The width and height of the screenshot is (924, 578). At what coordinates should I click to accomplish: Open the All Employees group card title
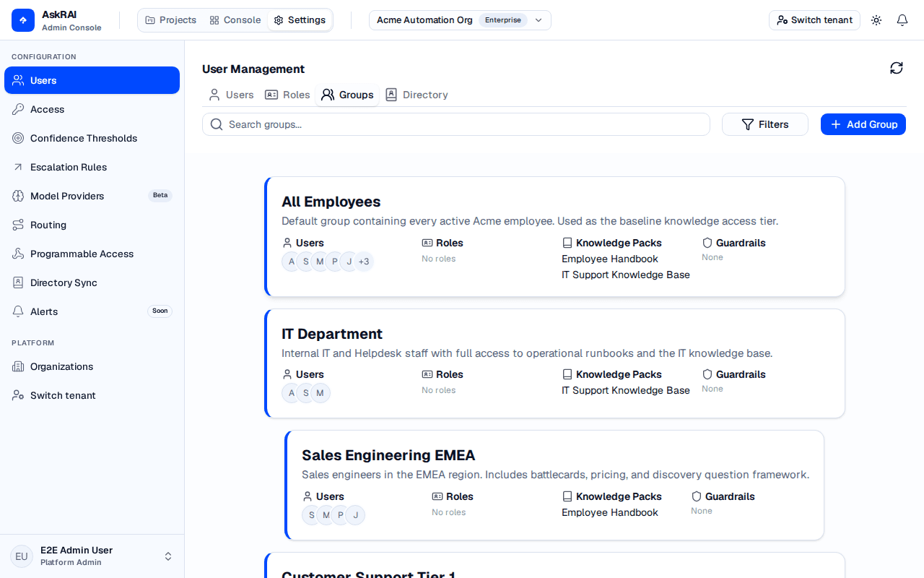pyautogui.click(x=331, y=202)
